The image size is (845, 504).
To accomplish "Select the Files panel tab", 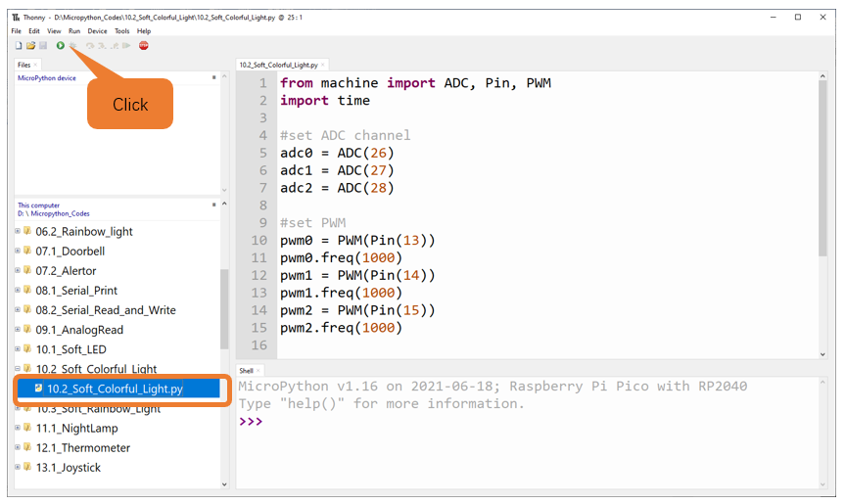I will (24, 65).
